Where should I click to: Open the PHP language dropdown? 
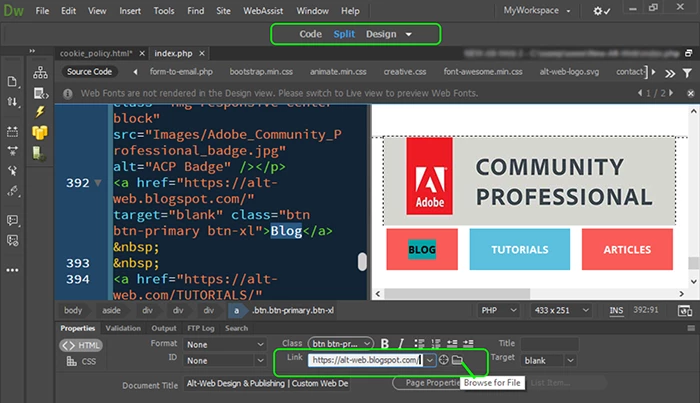click(499, 310)
